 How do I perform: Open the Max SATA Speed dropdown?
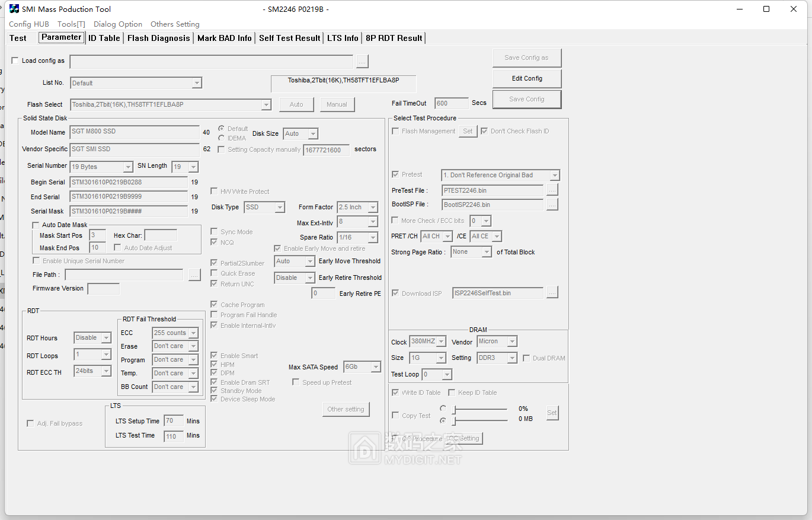tap(375, 367)
